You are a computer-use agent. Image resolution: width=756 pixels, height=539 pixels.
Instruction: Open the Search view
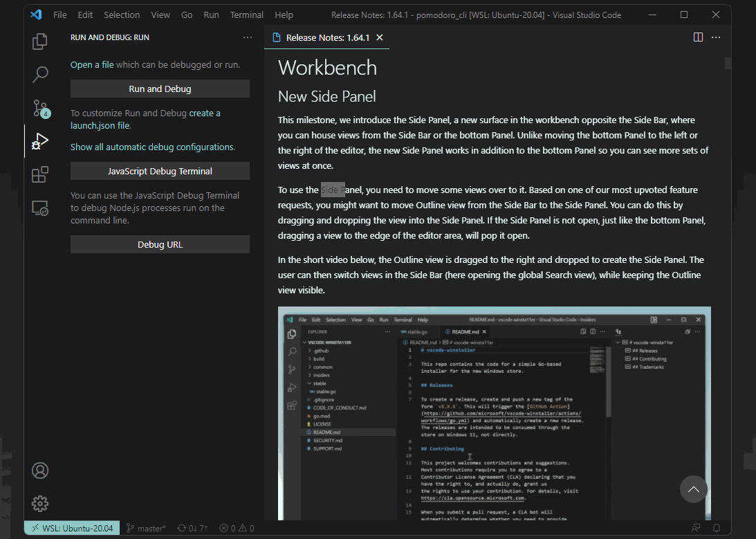39,74
